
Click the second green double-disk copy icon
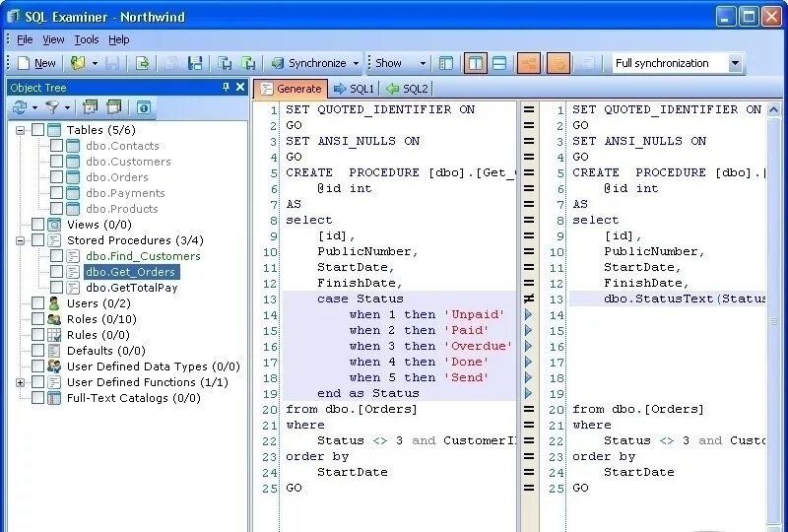(248, 63)
